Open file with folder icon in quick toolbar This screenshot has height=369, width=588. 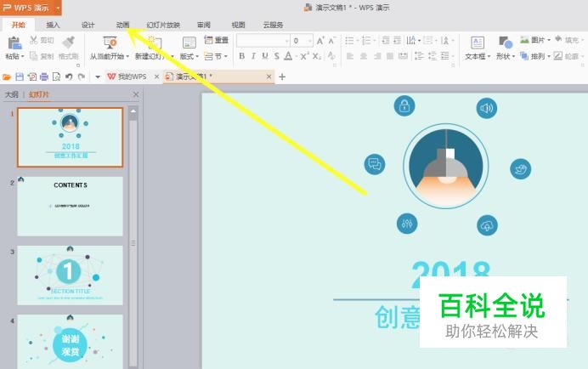pyautogui.click(x=7, y=77)
